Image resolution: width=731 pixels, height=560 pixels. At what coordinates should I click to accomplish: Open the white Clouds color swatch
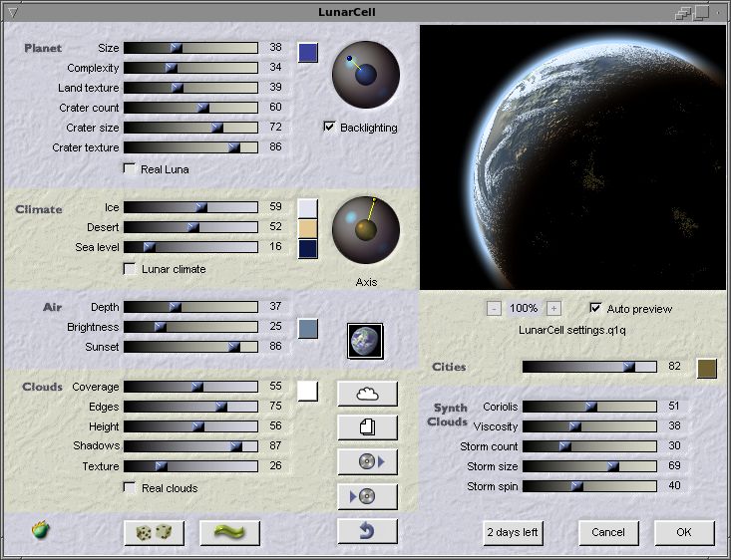point(308,391)
